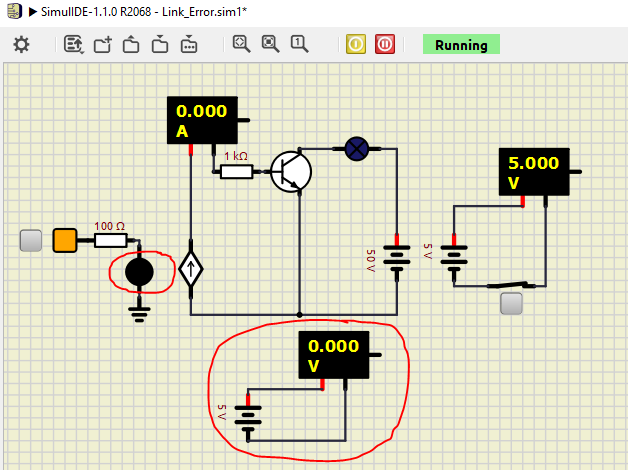Select the 100 Ω resistor
Image resolution: width=628 pixels, height=470 pixels.
110,240
